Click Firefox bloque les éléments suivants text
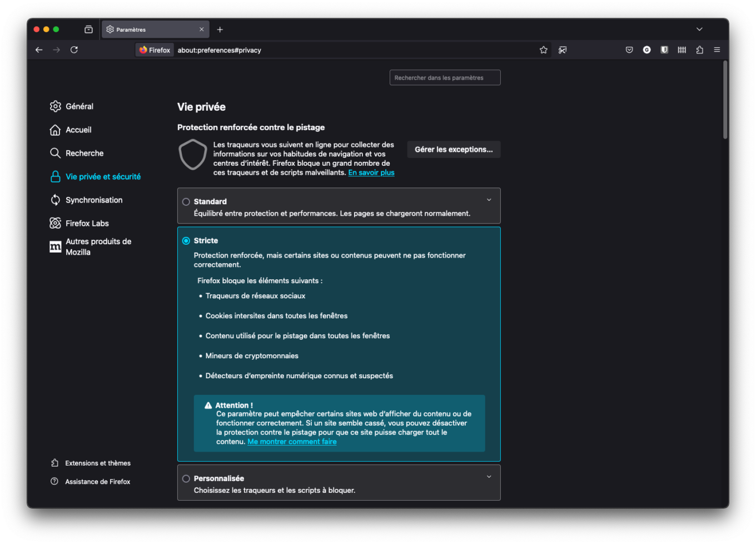This screenshot has width=756, height=544. (260, 281)
